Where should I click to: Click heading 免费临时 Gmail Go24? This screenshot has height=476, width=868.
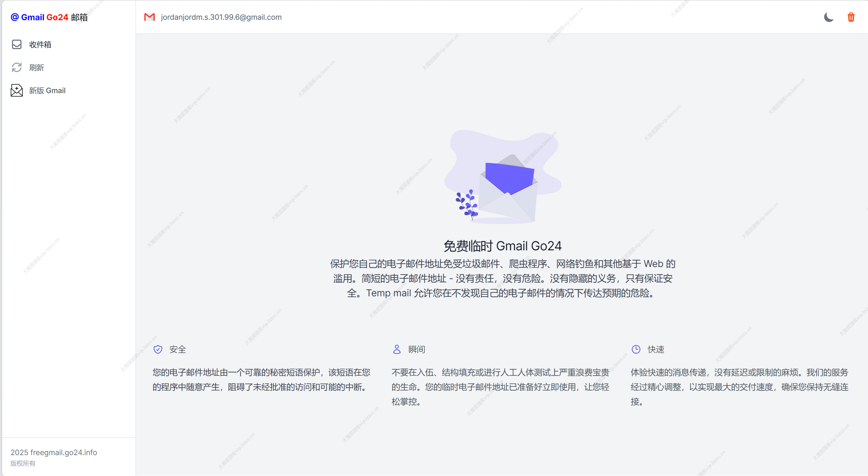point(503,246)
